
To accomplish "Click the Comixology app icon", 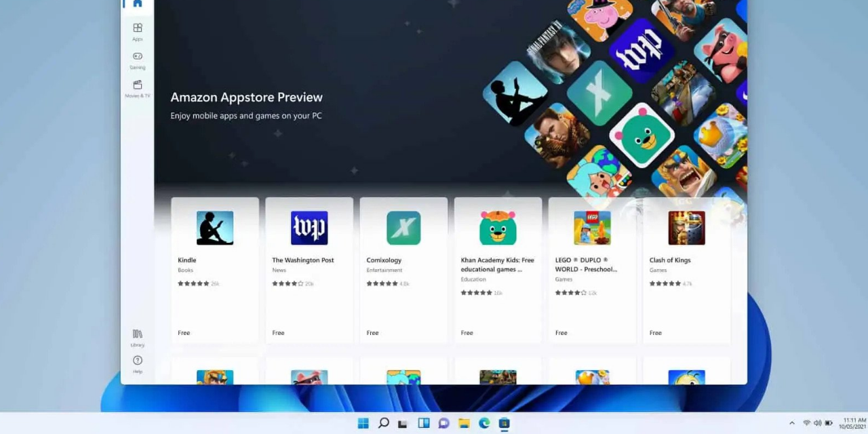I will click(403, 228).
